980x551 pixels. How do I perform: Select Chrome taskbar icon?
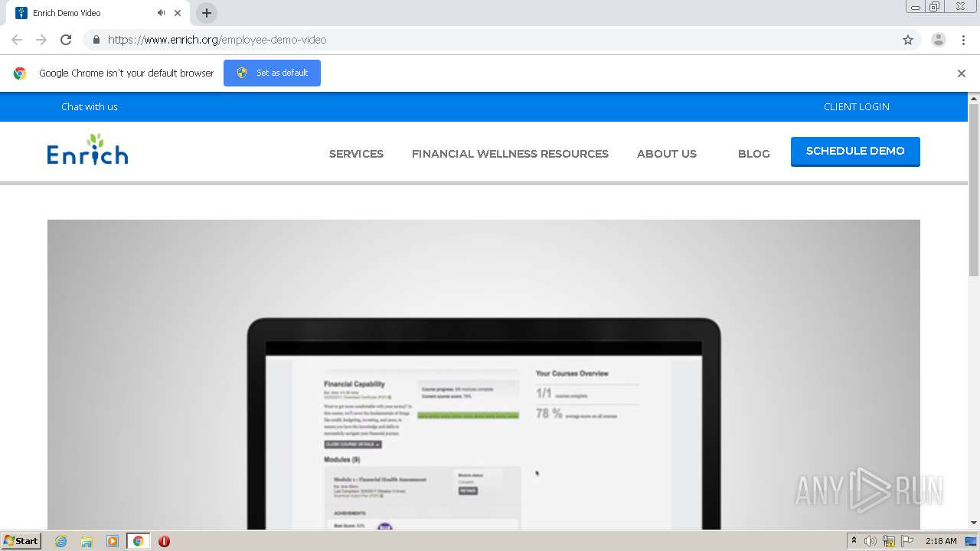click(138, 541)
